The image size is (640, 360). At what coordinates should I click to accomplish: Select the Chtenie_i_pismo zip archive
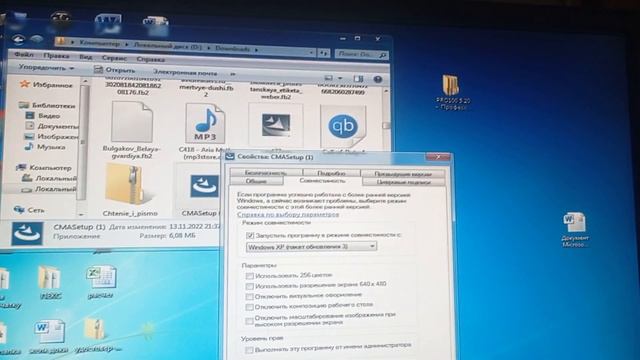coord(130,184)
